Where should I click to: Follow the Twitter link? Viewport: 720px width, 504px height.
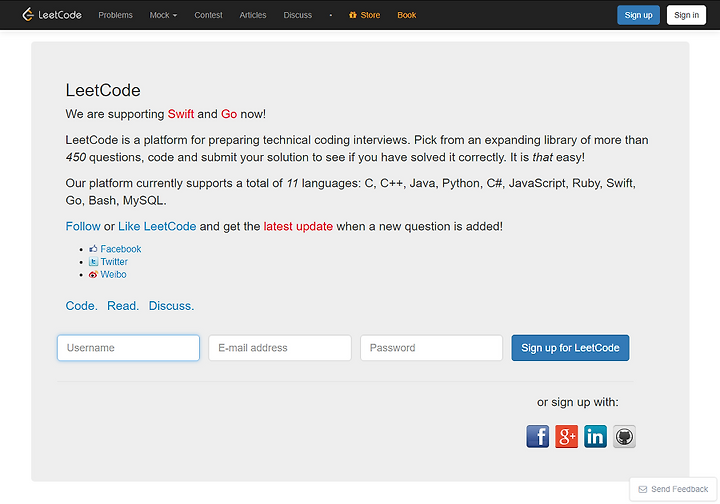tap(114, 262)
